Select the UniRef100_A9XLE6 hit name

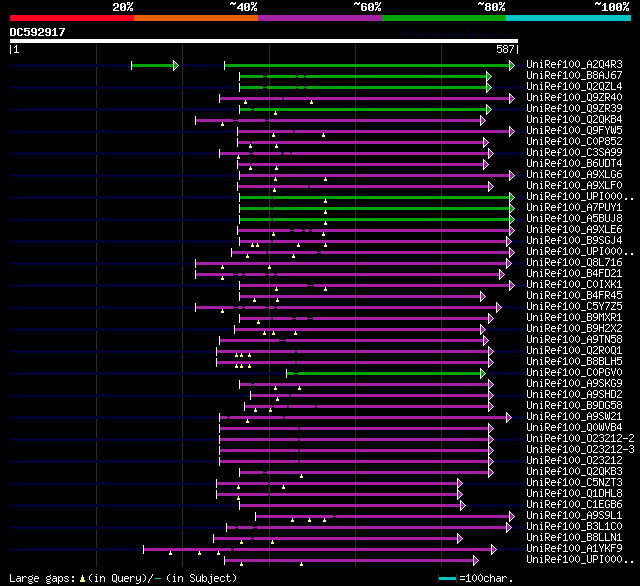tap(574, 230)
